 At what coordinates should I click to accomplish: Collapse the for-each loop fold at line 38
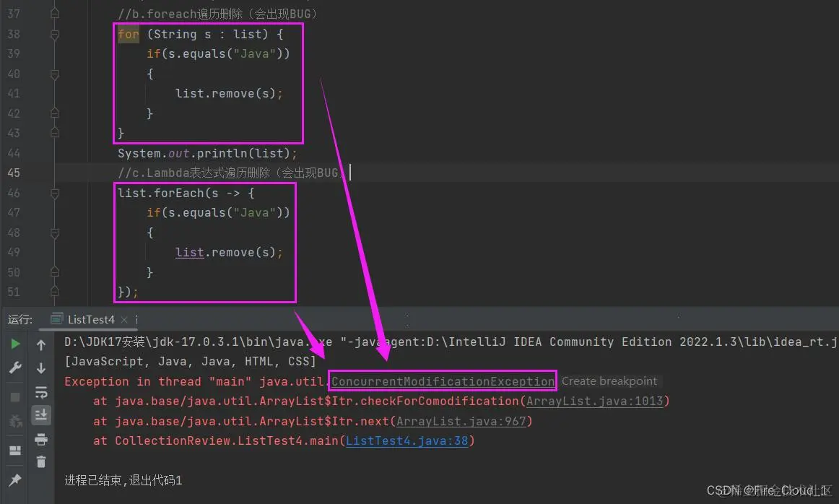point(54,34)
